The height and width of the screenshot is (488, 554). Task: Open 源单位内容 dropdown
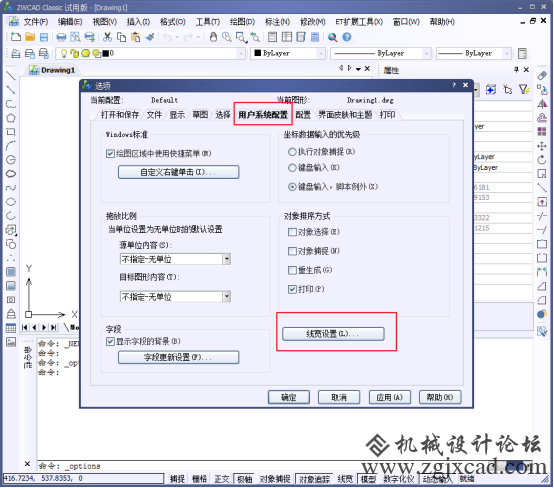pos(226,259)
